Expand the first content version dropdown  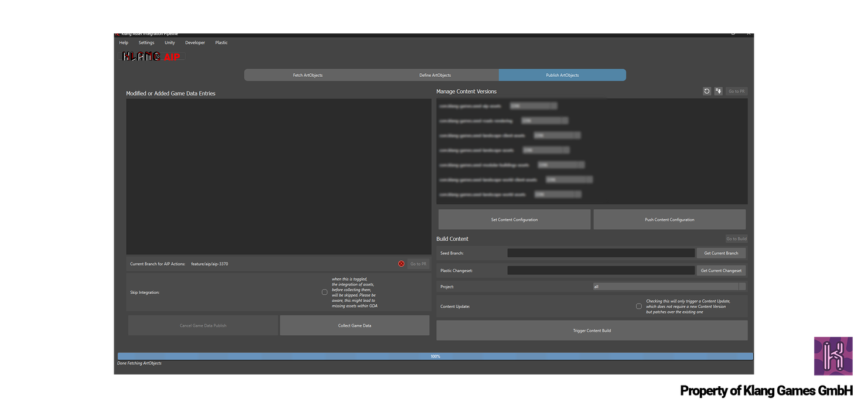[533, 106]
